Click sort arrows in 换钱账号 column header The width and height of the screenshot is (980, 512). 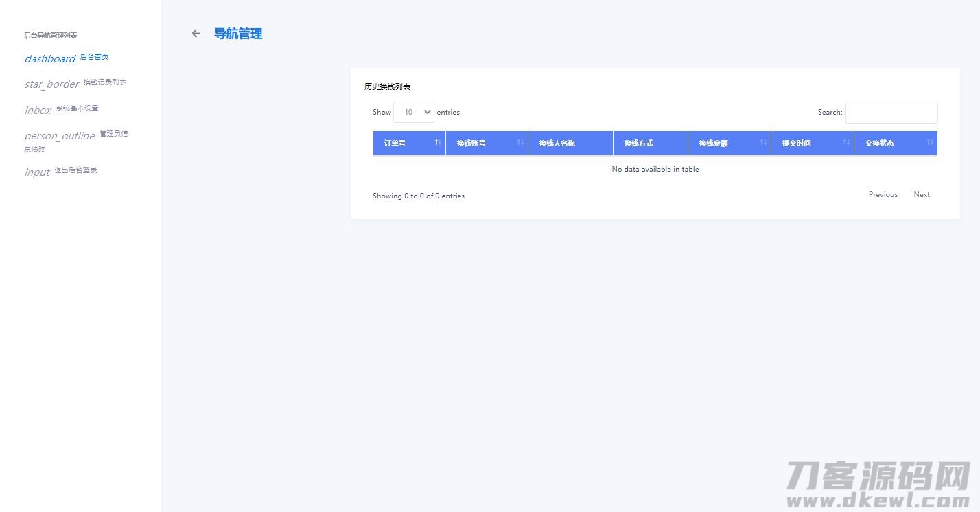point(520,143)
